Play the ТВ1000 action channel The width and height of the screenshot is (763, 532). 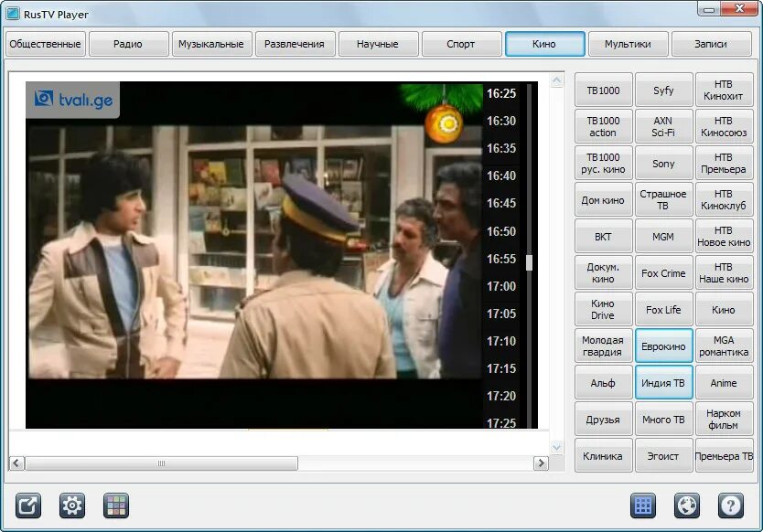(x=604, y=126)
